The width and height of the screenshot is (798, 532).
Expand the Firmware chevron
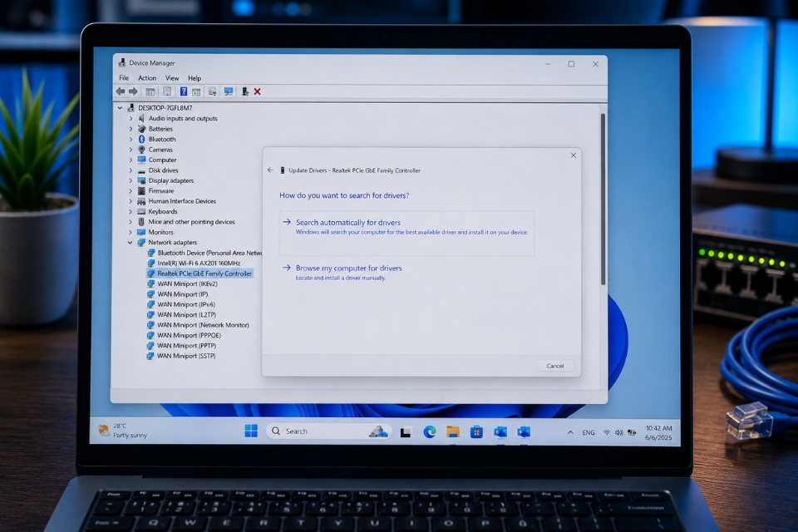tap(131, 191)
